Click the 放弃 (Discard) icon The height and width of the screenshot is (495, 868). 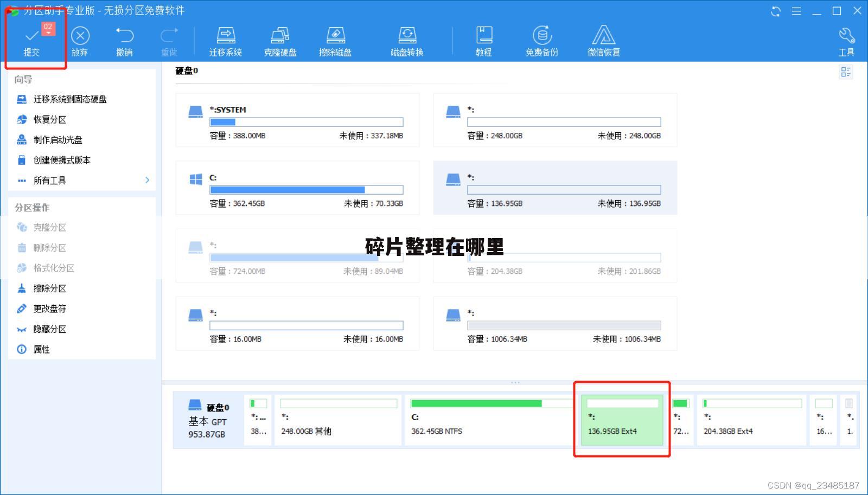80,36
